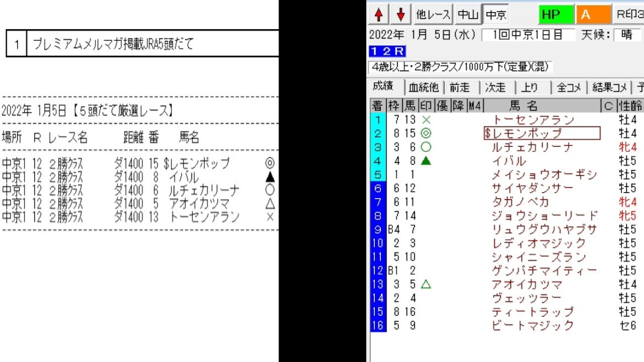Click the red up arrow button
Image resolution: width=644 pixels, height=362 pixels.
(x=379, y=15)
